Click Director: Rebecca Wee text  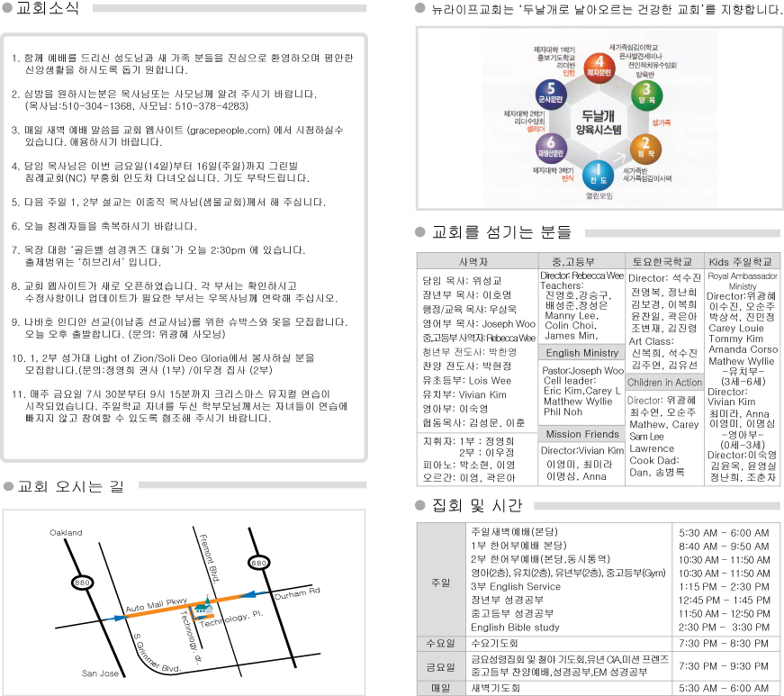pos(582,276)
